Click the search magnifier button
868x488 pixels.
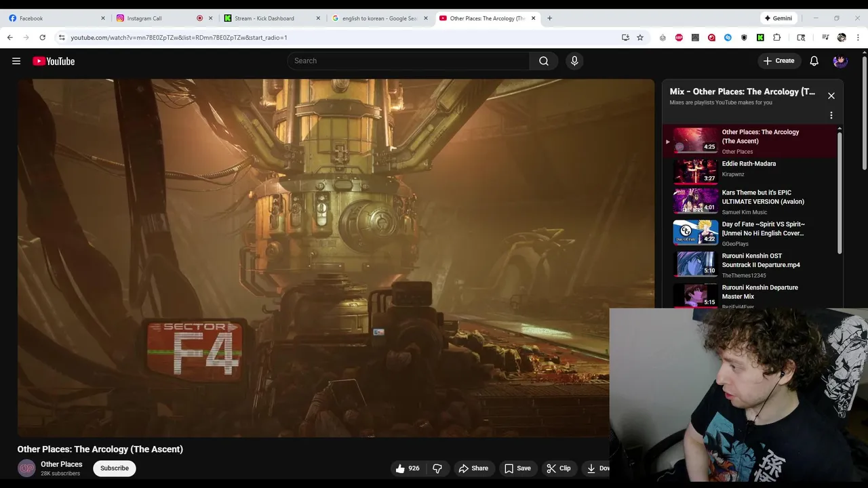pyautogui.click(x=544, y=61)
